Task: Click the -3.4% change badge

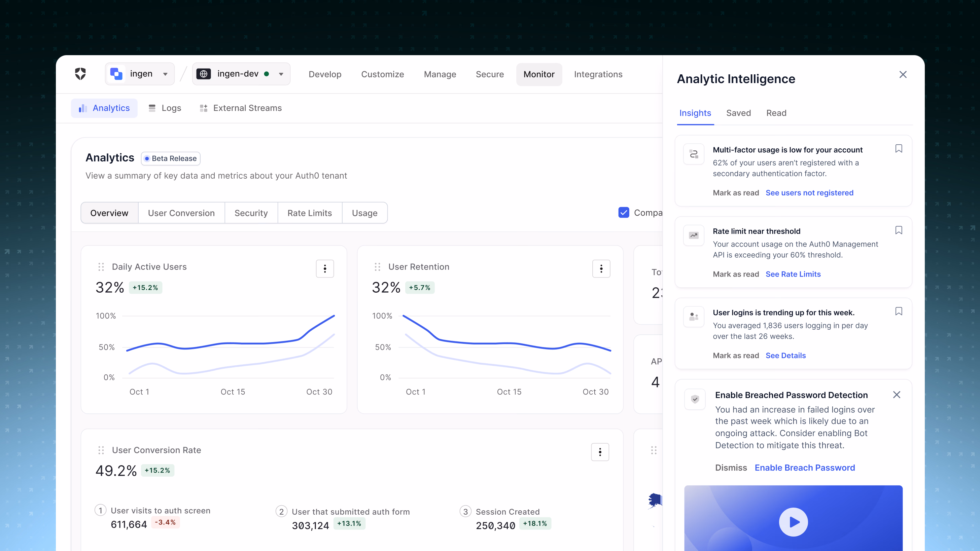Action: 166,522
